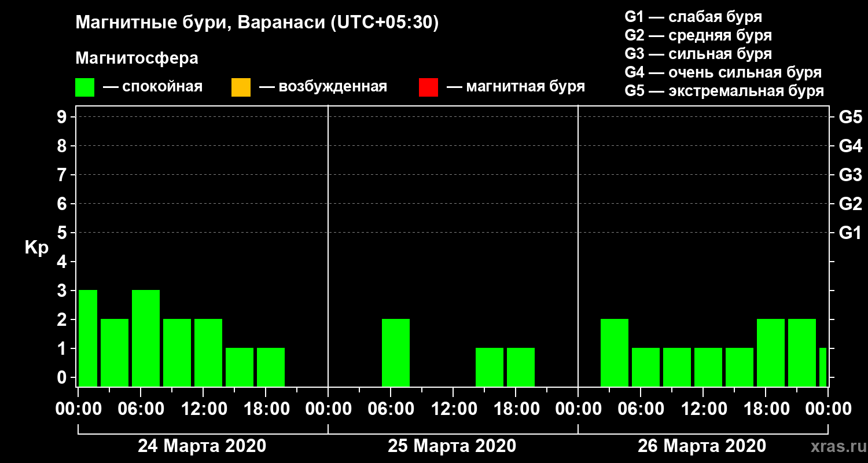
Task: Click the '— магнитная буря' legend label
Action: pyautogui.click(x=516, y=87)
